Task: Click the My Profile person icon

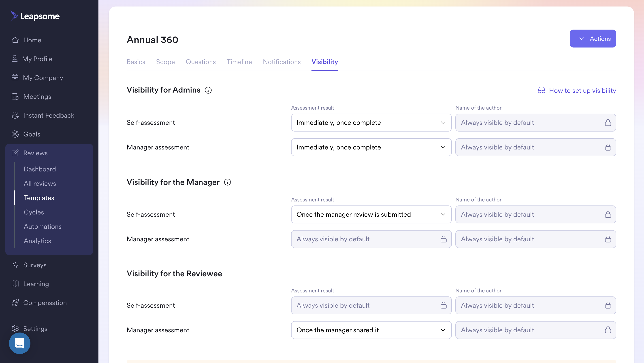Action: point(15,58)
